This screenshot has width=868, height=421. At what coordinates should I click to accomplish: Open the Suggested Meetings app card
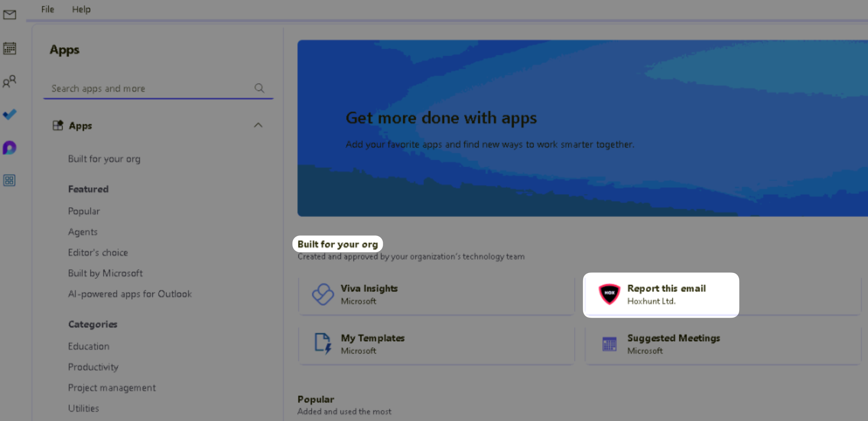(723, 344)
